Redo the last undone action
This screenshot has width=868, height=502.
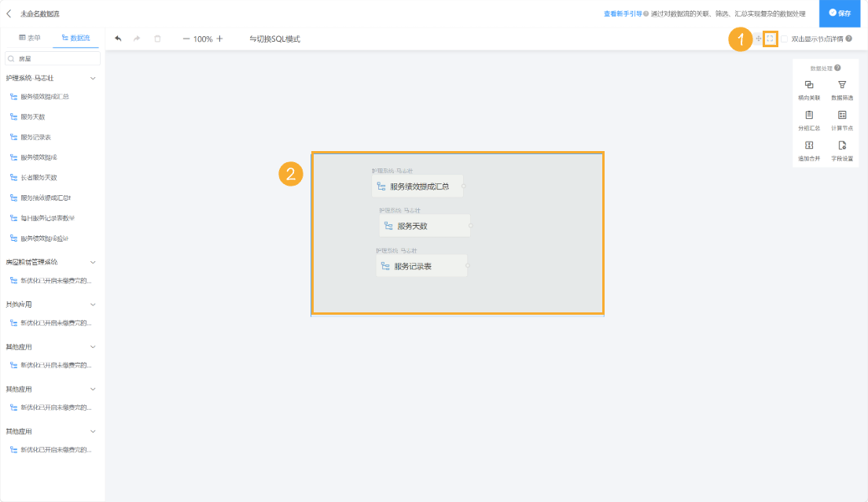click(137, 39)
